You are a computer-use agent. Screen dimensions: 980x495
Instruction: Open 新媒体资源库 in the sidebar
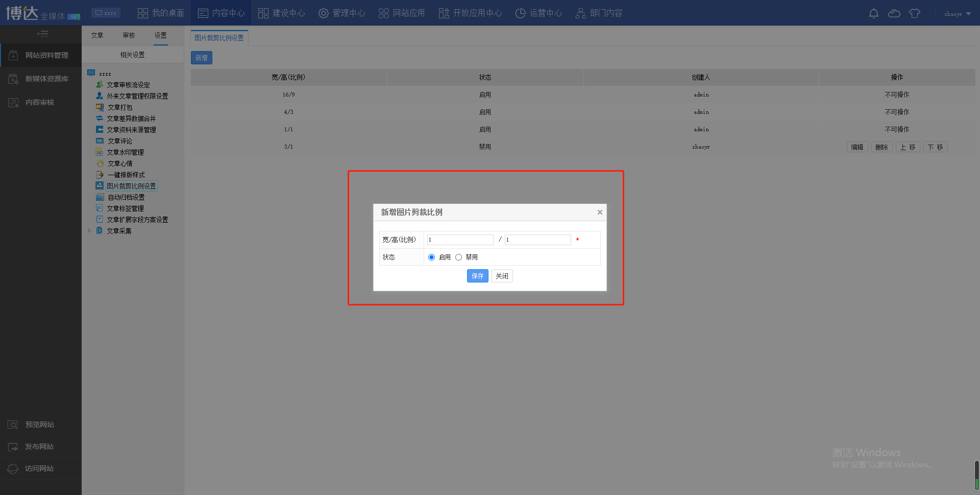point(41,79)
